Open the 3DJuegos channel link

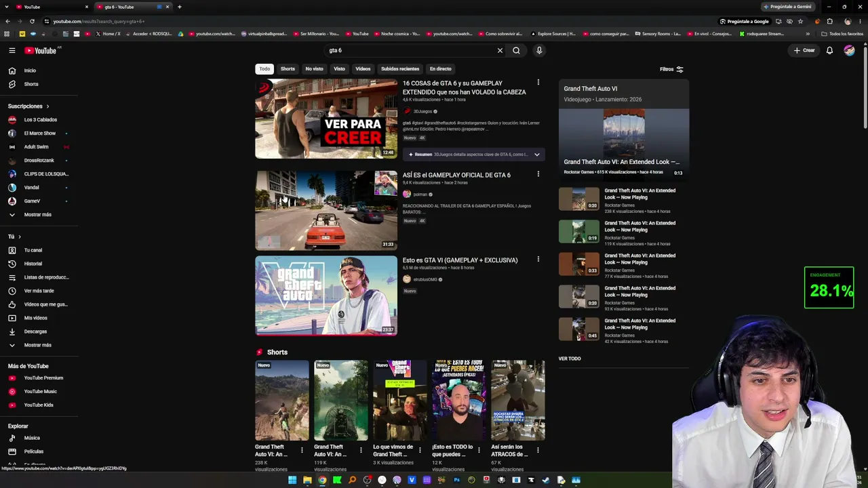pyautogui.click(x=422, y=111)
